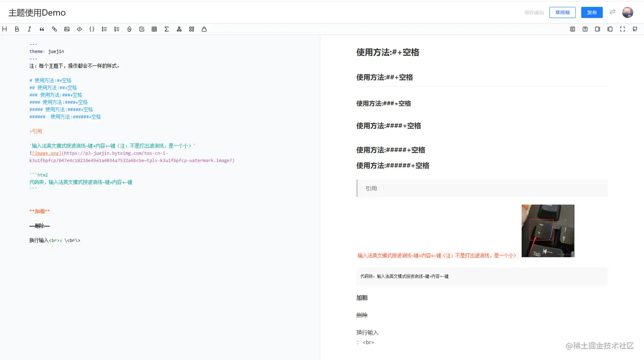Click the struck-through '删除' in the preview
This screenshot has height=360, width=644.
pyautogui.click(x=362, y=315)
